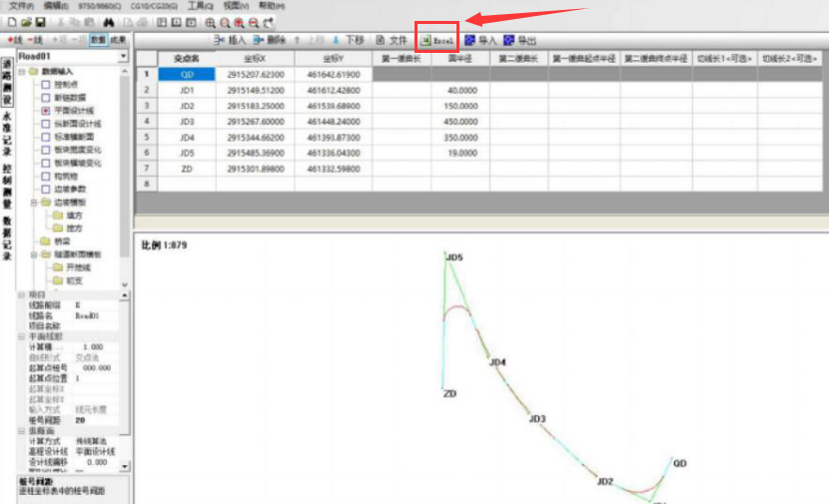
Task: Click the 下移 move down button
Action: click(349, 41)
